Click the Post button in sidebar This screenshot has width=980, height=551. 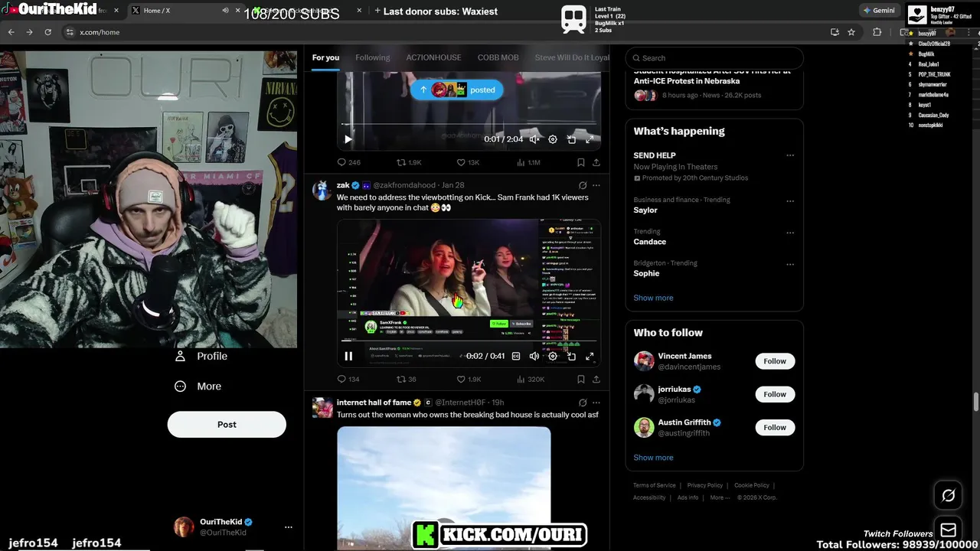pos(227,425)
